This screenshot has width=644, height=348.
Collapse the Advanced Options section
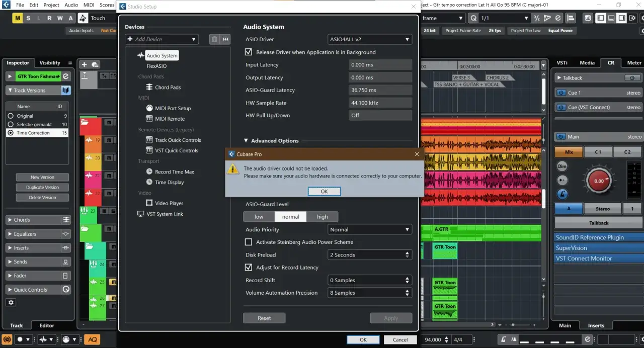(247, 141)
